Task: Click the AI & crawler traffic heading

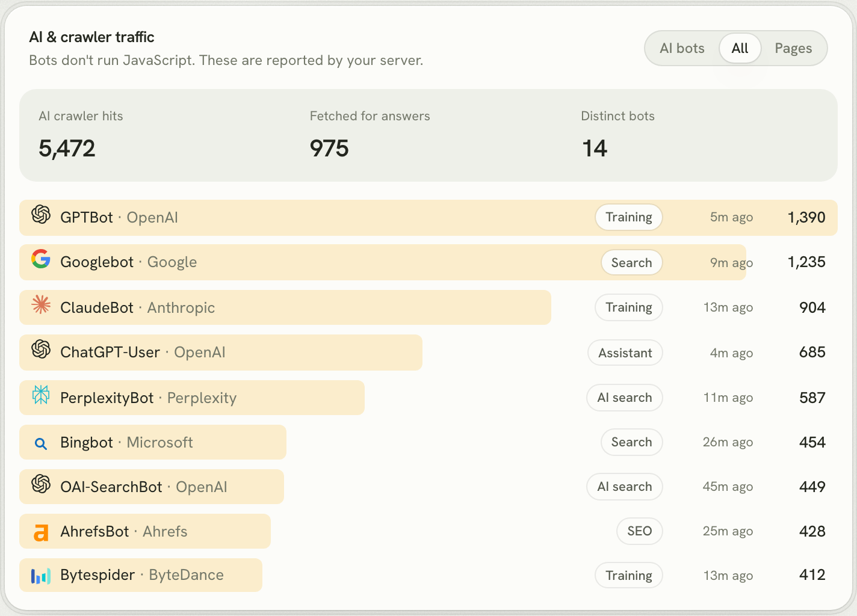Action: [x=91, y=37]
